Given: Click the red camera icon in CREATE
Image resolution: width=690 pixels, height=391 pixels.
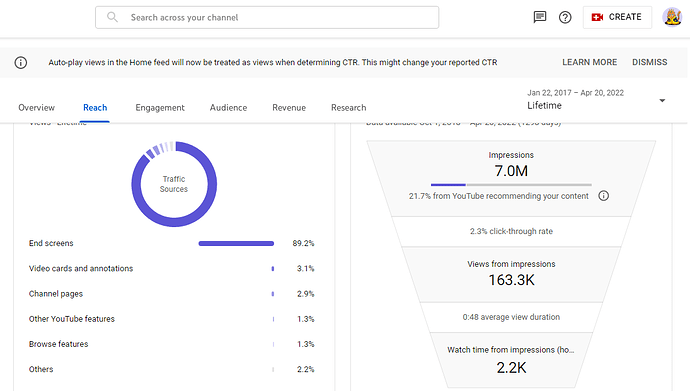Looking at the screenshot, I should click(597, 17).
